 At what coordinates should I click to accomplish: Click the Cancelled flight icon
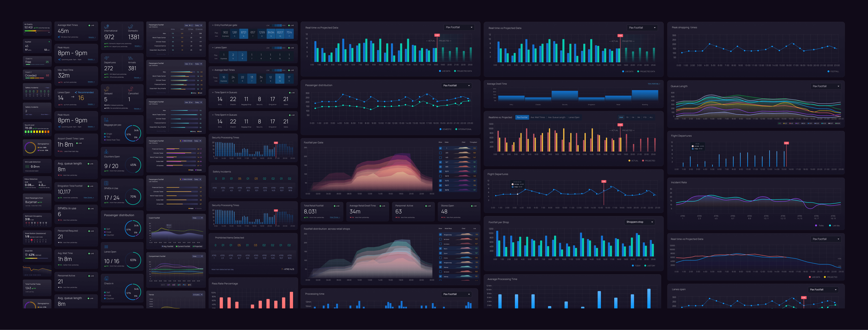pyautogui.click(x=130, y=89)
